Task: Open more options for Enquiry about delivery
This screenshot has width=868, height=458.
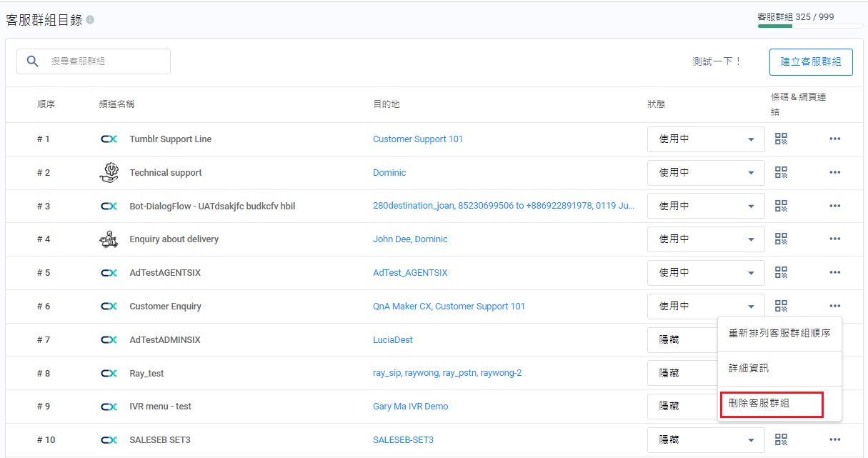Action: coord(834,239)
